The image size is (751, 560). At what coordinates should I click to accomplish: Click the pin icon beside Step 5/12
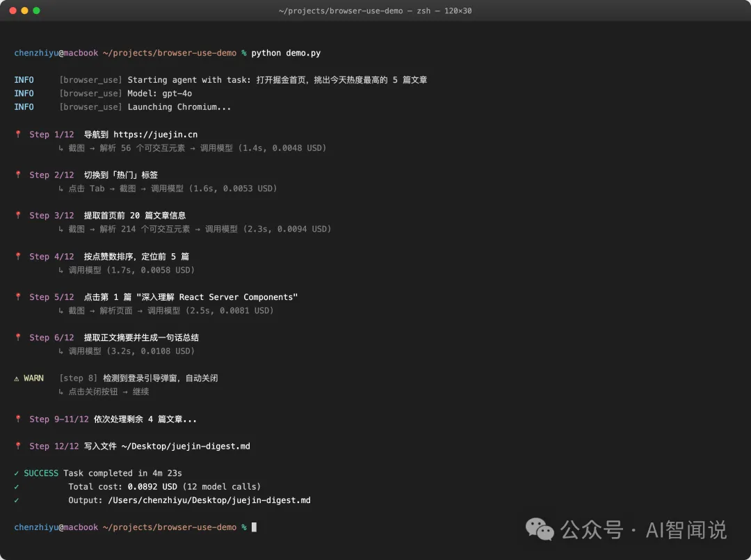point(18,297)
